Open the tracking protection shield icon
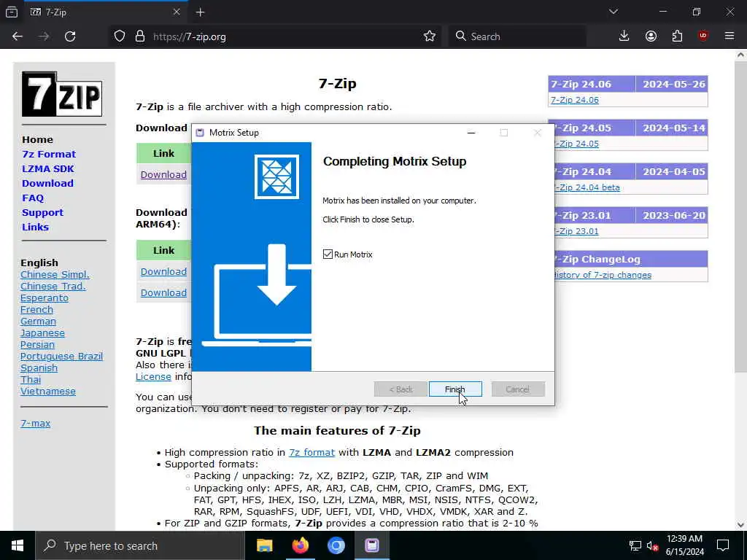The image size is (747, 560). click(120, 36)
